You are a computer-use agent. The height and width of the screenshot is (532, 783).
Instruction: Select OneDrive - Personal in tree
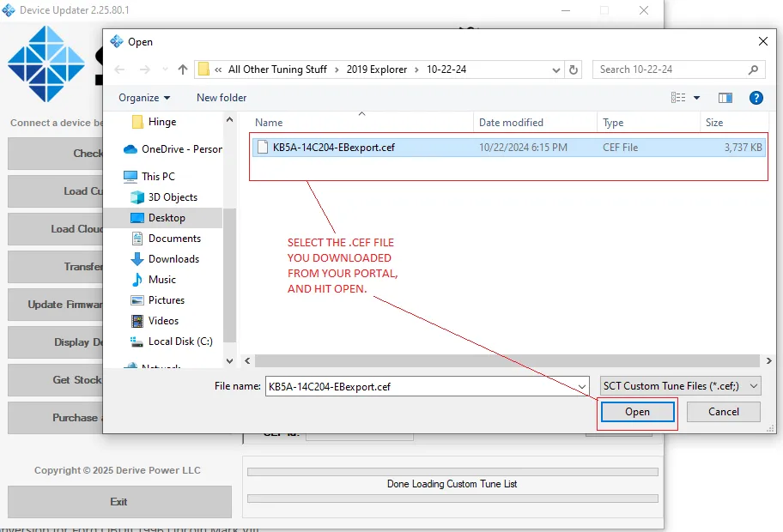(x=182, y=149)
